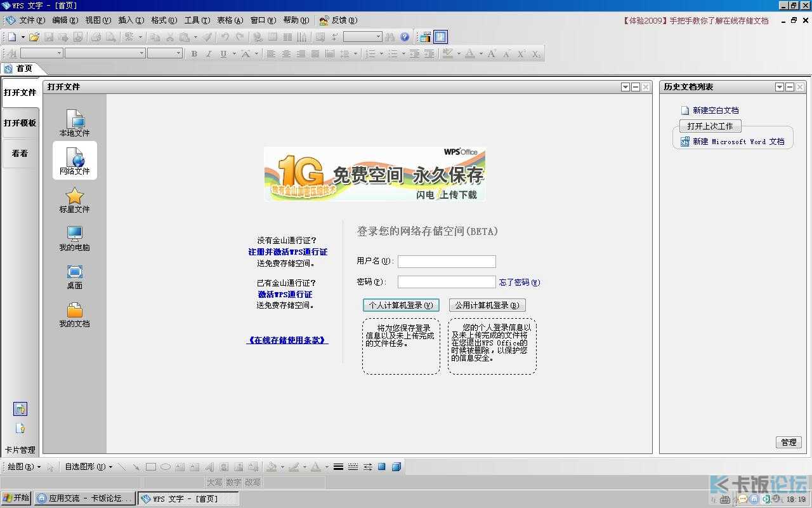
Task: Select the Ellipse drawing tool
Action: point(165,467)
